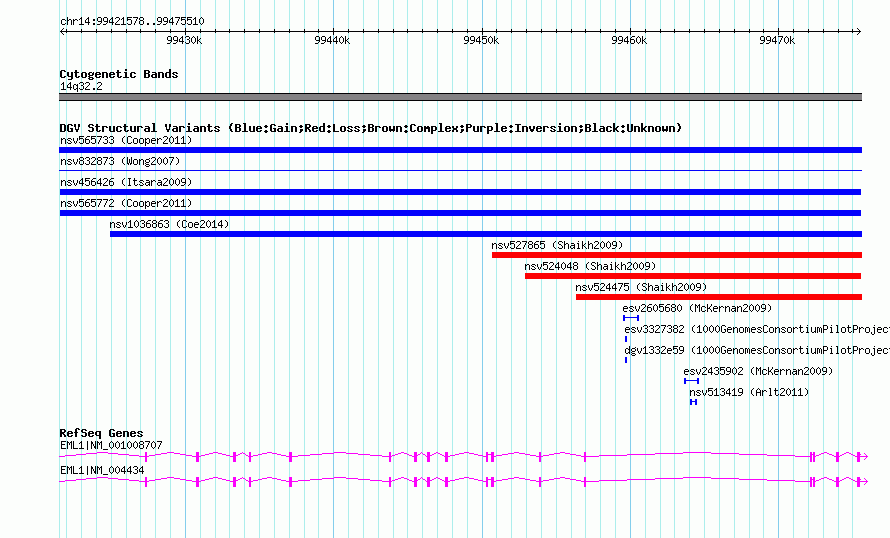Click the red nsv524048 (Shaikh2009) bar
This screenshot has height=538, width=890.
point(693,276)
